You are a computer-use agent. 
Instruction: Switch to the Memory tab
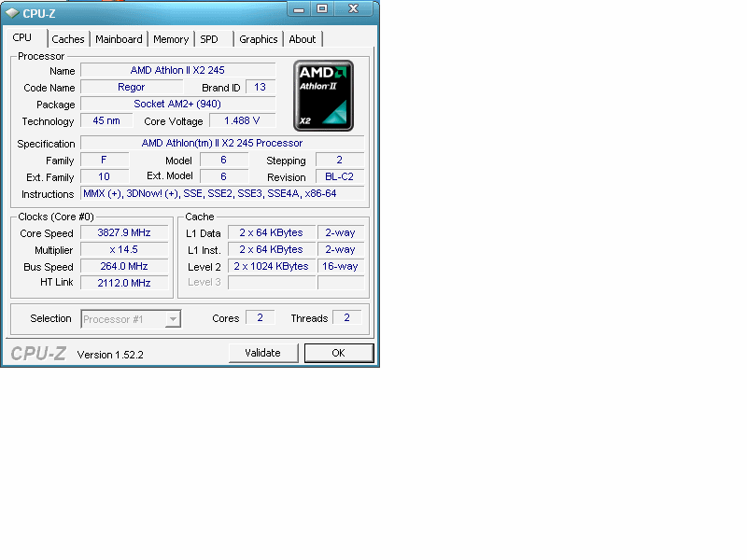coord(171,39)
